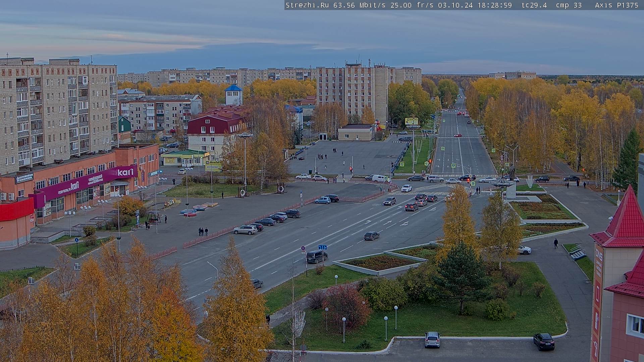Click the 25.00 fr/s frame rate

click(x=413, y=5)
